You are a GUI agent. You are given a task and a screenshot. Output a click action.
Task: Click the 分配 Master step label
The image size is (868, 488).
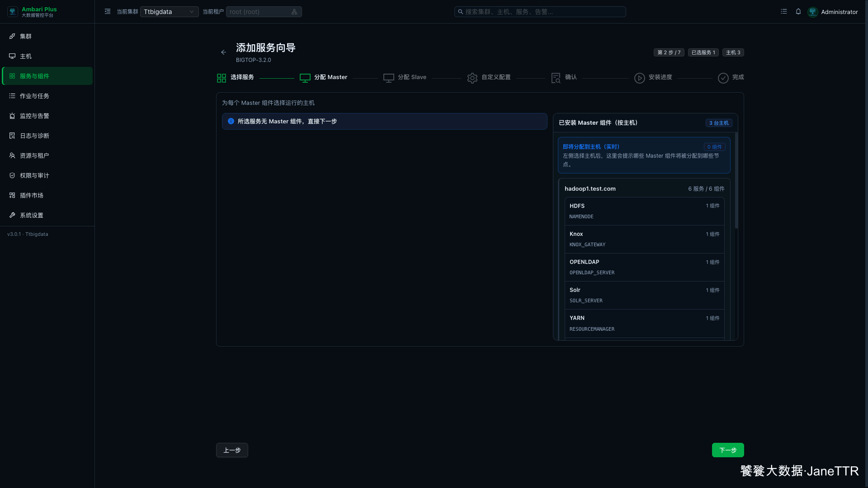point(330,77)
